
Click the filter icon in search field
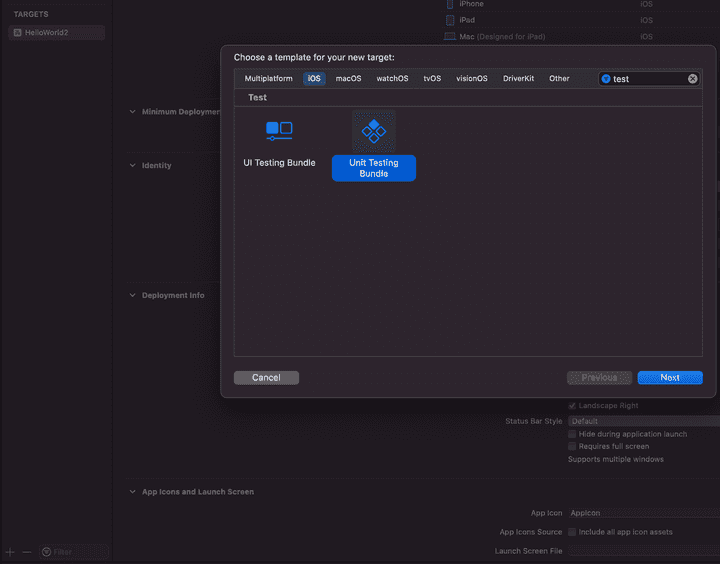click(606, 79)
